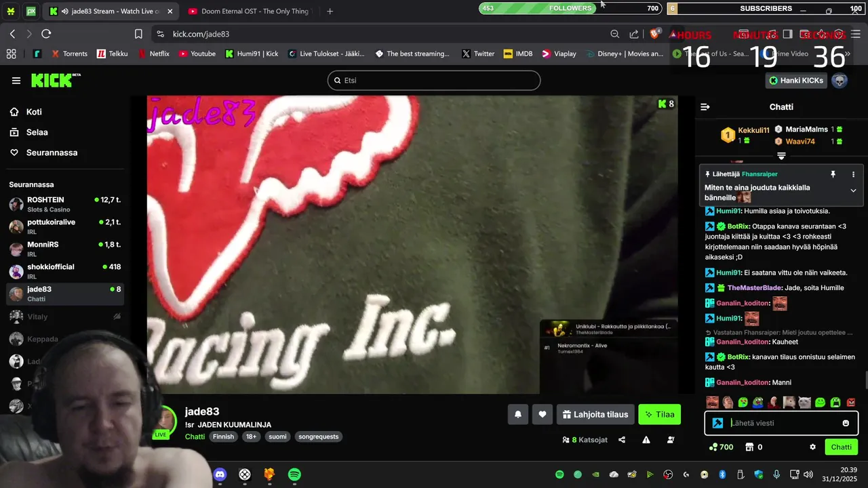The height and width of the screenshot is (488, 868).
Task: Click Lahjoita tilaus gift button
Action: pyautogui.click(x=595, y=414)
